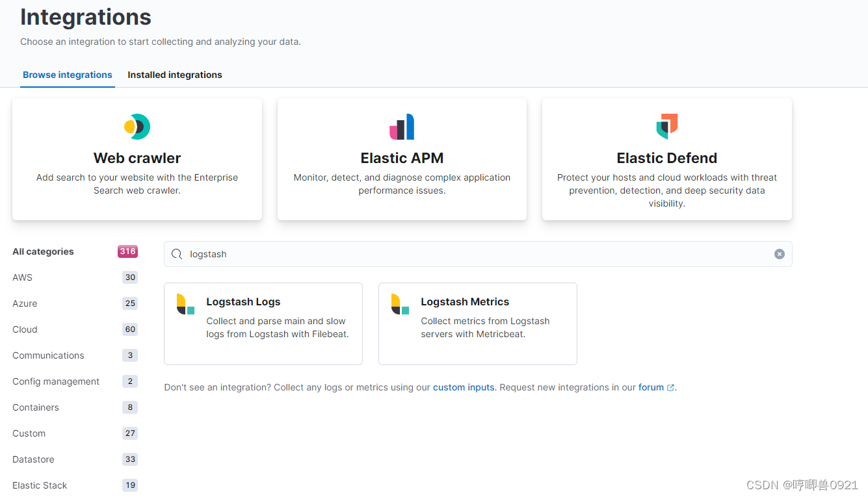Click the Elastic Defend description text
This screenshot has height=497, width=868.
(x=667, y=190)
